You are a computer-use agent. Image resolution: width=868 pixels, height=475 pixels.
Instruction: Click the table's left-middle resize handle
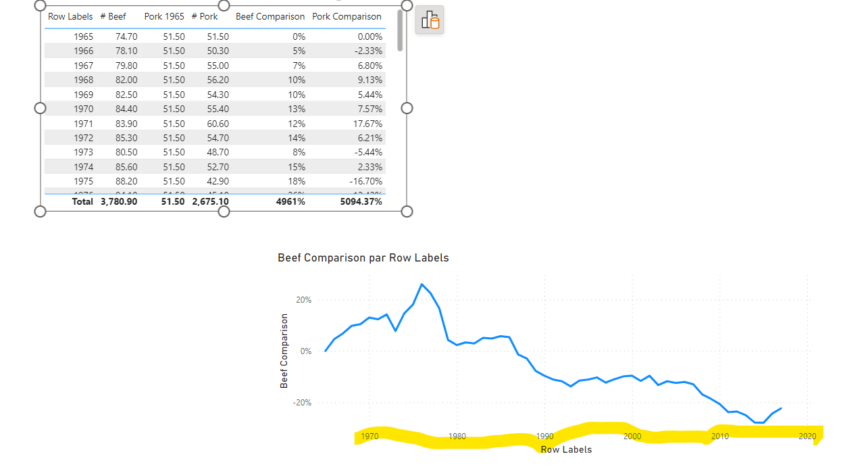tap(40, 108)
